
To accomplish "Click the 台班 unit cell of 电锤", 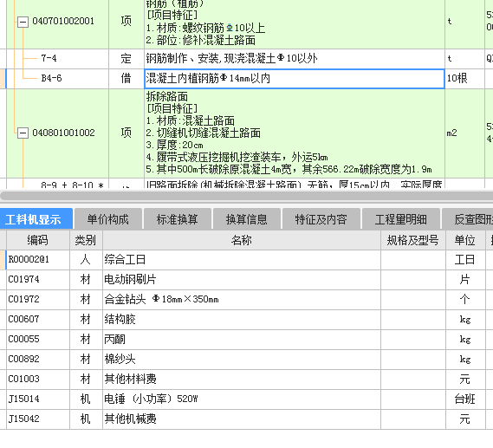I will point(465,399).
